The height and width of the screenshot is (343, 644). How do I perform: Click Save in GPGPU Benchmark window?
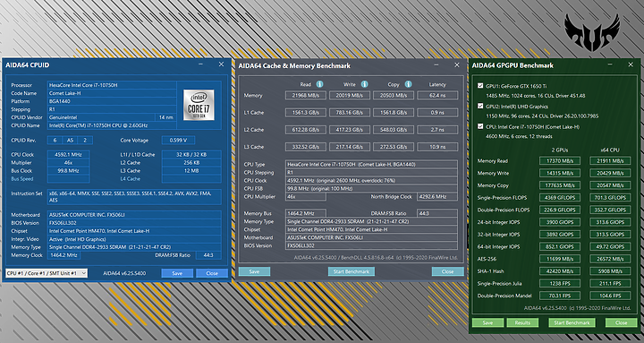[487, 322]
